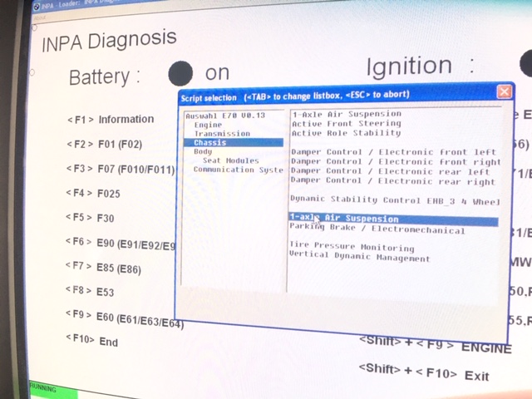Screen dimensions: 532x399
Task: Choose Damper Control Electronic rear right
Action: [393, 181]
